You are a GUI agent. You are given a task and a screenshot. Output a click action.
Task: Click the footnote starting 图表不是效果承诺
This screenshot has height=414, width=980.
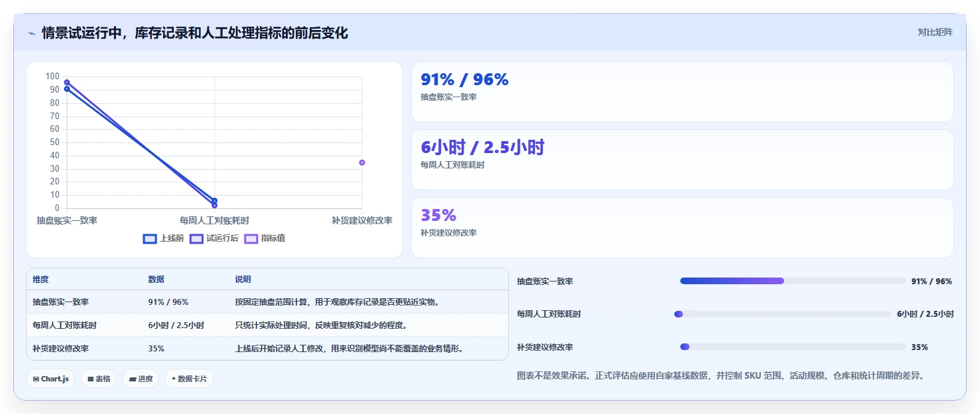[x=720, y=376]
